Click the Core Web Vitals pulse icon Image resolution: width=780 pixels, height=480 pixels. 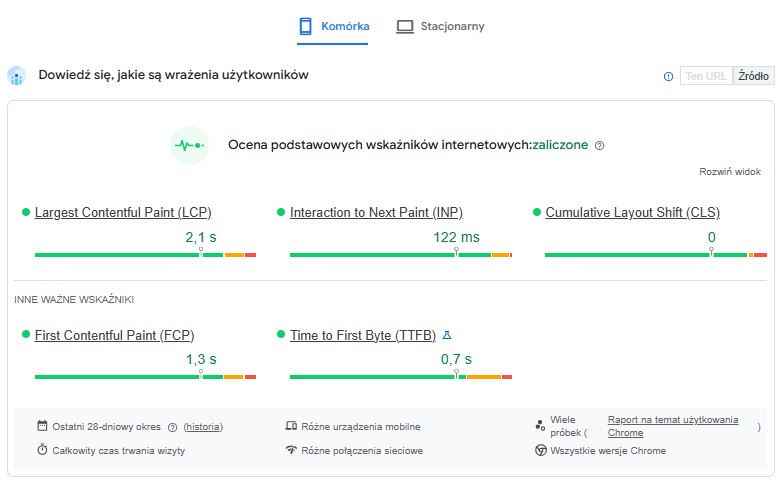click(189, 145)
